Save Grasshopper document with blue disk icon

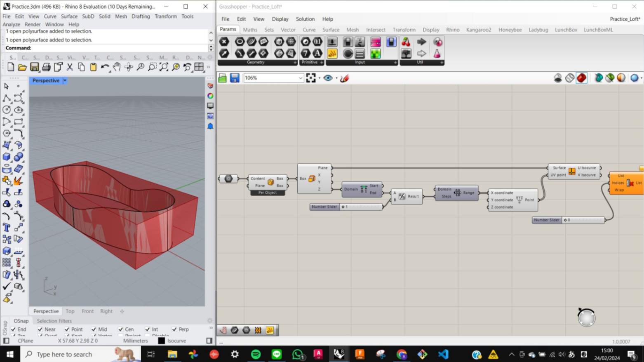pyautogui.click(x=235, y=78)
